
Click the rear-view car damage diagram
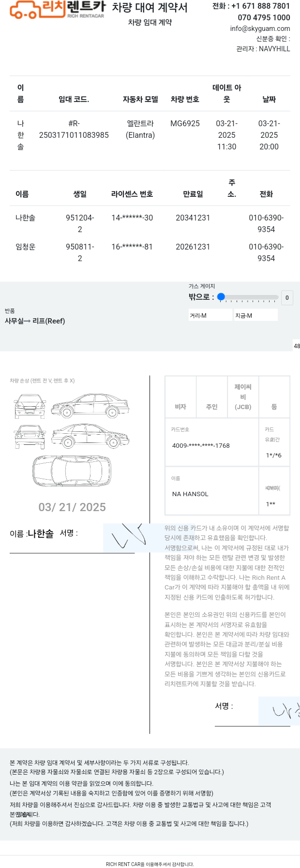[x=30, y=437]
